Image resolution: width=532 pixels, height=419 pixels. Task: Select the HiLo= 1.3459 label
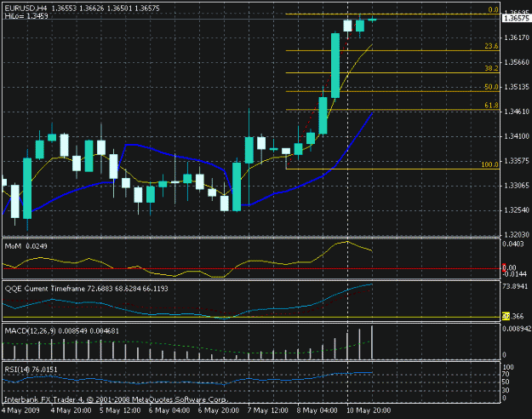click(x=26, y=16)
